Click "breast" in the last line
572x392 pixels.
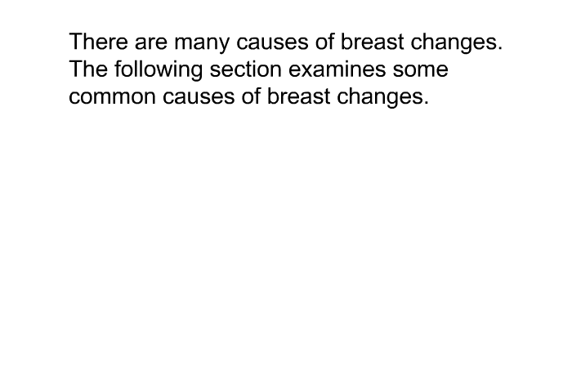(x=298, y=96)
